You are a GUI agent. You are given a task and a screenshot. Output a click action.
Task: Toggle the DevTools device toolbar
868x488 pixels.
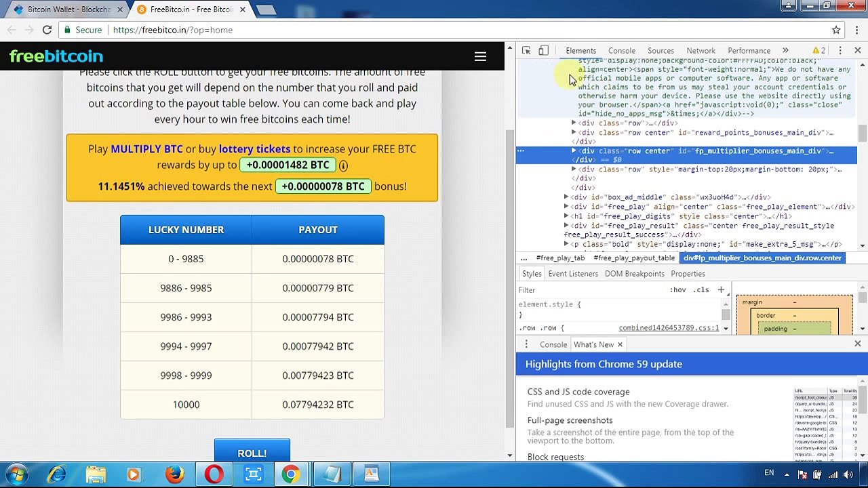coord(543,51)
